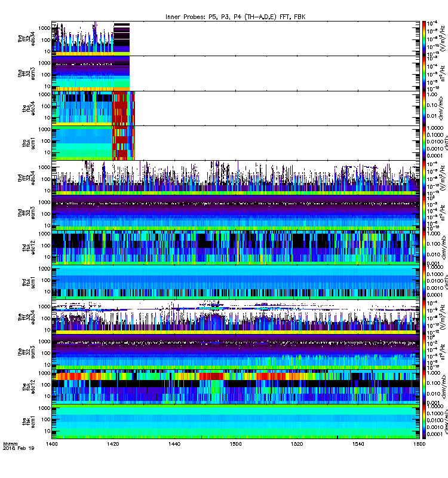The width and height of the screenshot is (448, 478).
Task: Click the thd fbk scm1 spectrogram panel
Action: coord(235,283)
